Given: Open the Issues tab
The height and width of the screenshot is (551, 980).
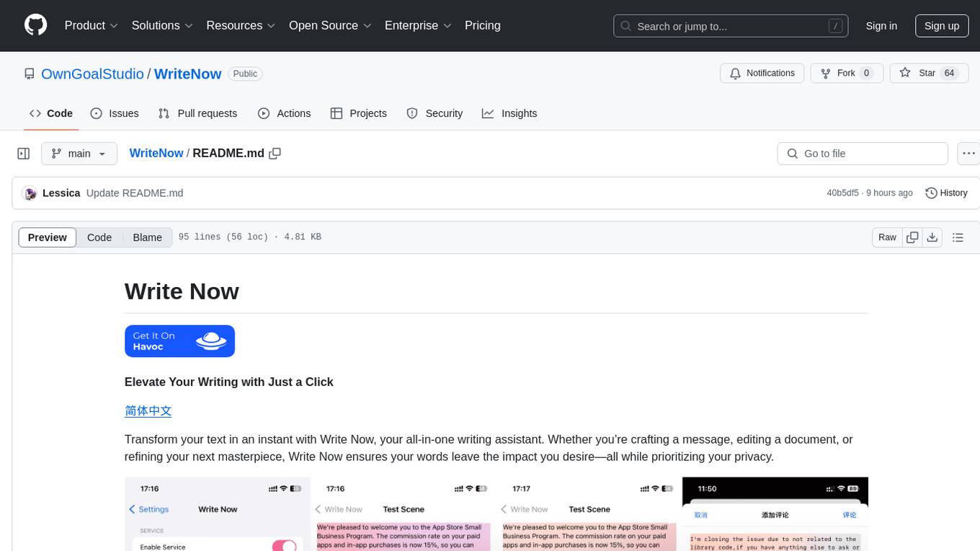Looking at the screenshot, I should tap(115, 113).
